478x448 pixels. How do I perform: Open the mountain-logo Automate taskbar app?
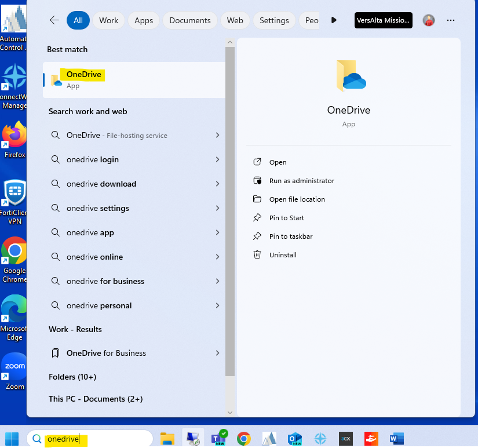[269, 439]
